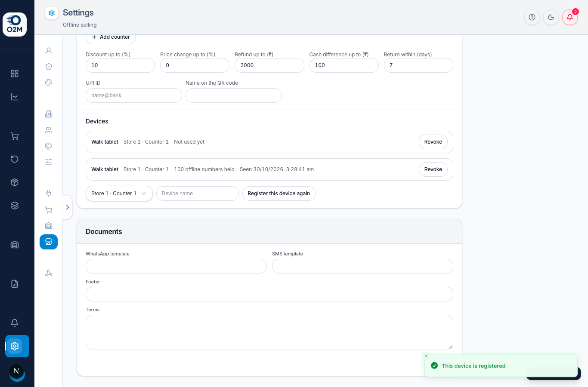Open the plug integrations settings icon
The width and height of the screenshot is (588, 387).
click(x=49, y=193)
